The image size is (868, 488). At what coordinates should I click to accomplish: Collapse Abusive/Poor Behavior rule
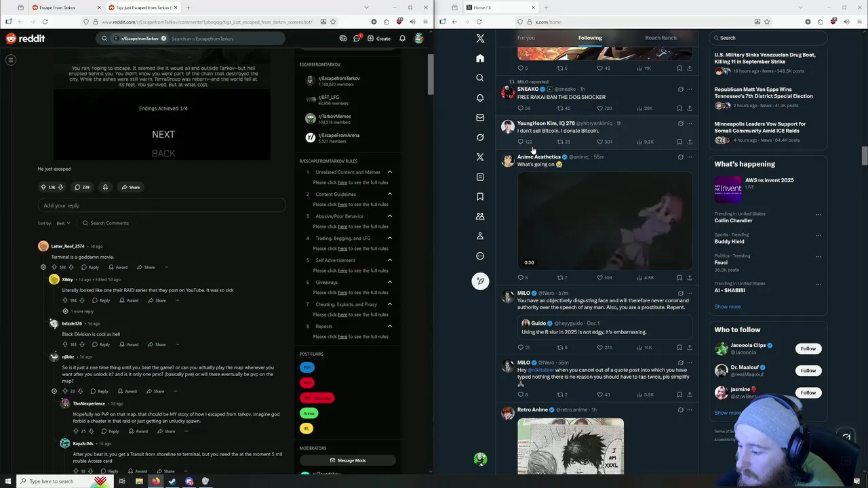[x=390, y=216]
